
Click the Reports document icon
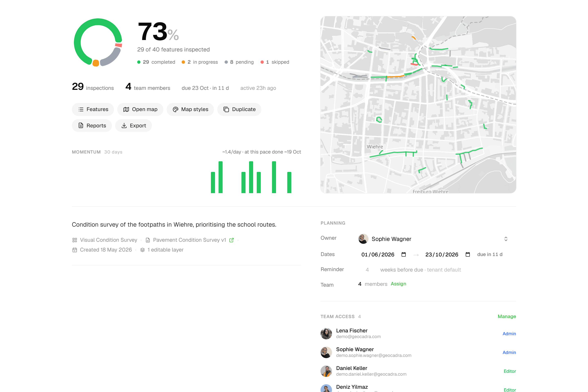click(x=81, y=126)
